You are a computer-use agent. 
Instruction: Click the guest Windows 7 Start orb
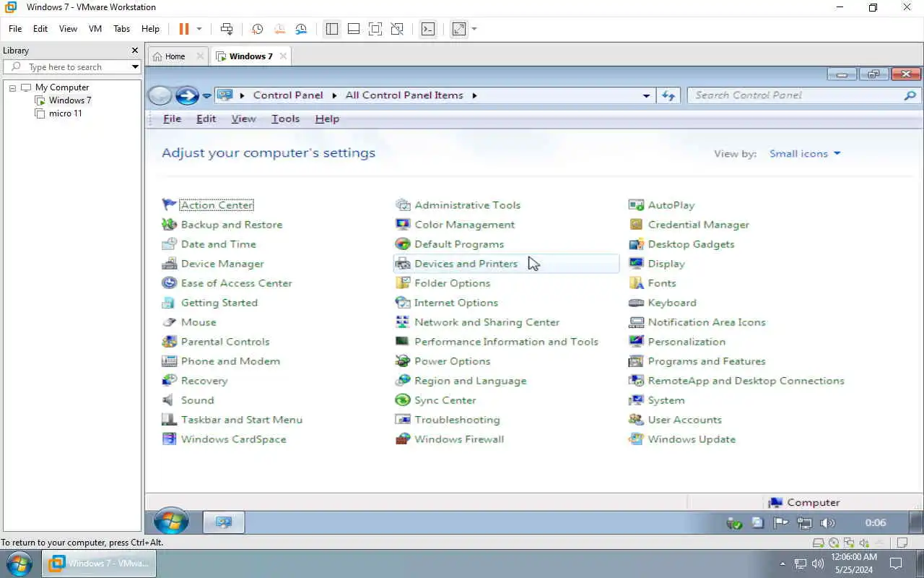tap(171, 522)
